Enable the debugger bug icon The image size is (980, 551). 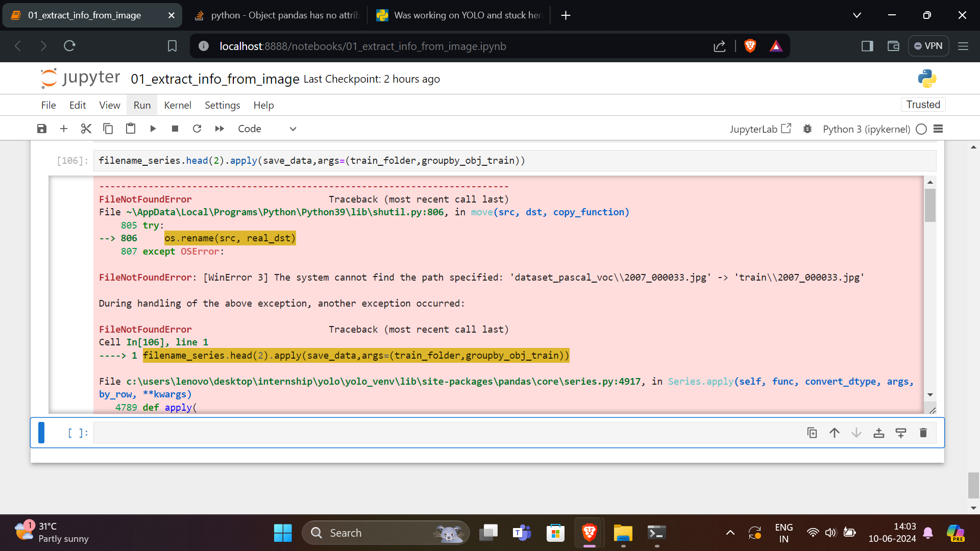click(x=807, y=129)
